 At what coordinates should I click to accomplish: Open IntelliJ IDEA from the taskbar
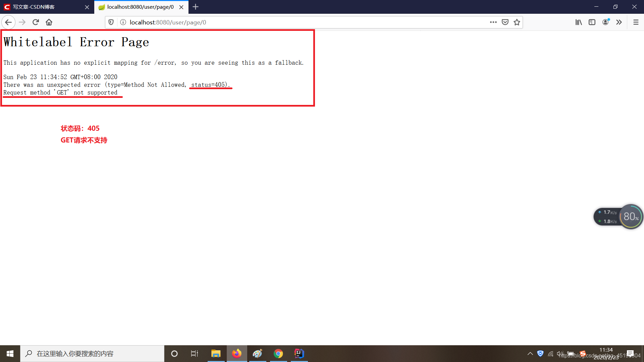(299, 354)
